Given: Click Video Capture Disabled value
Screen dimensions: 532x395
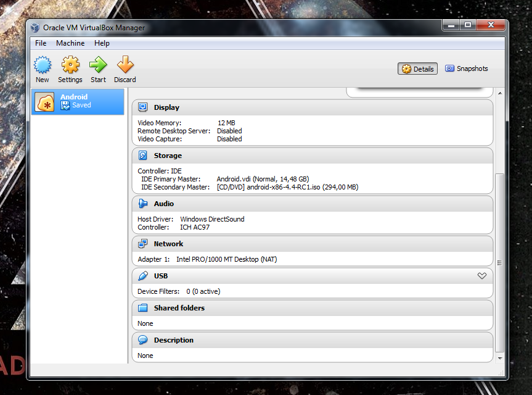Looking at the screenshot, I should [229, 139].
